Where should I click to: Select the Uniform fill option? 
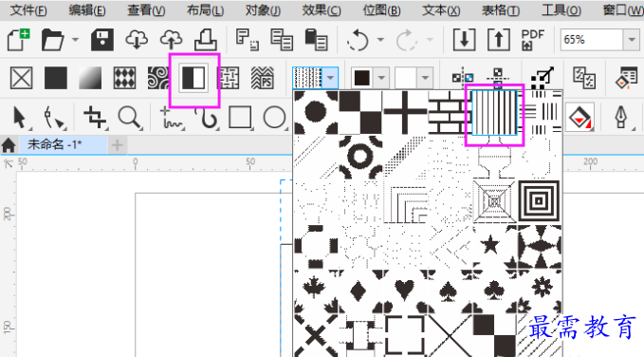(56, 78)
